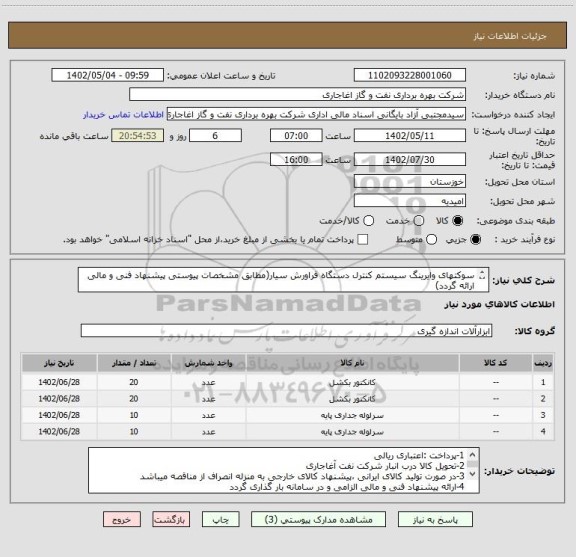Click the response deadline date 1402/05/11
Viewport: 576px width, 557px height.
(410, 136)
